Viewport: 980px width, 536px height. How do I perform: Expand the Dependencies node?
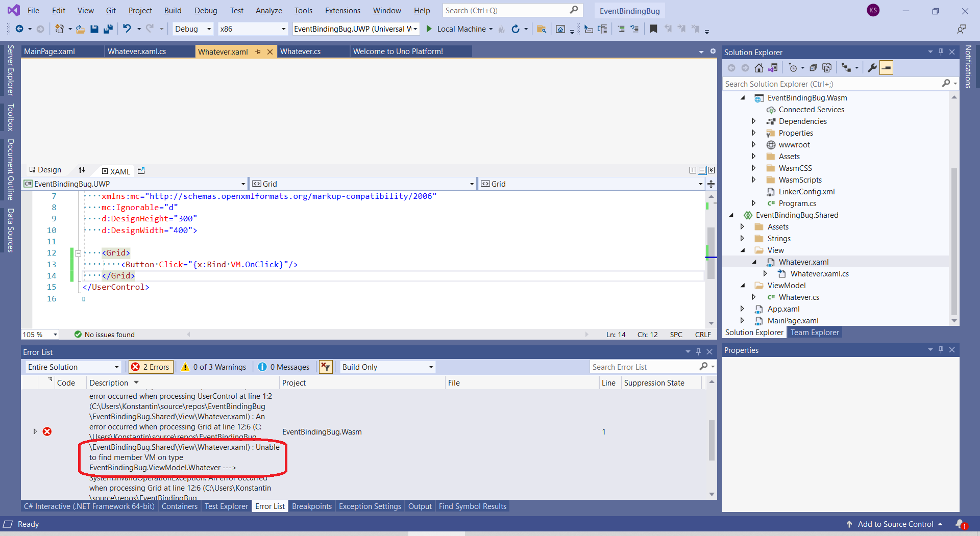(754, 121)
